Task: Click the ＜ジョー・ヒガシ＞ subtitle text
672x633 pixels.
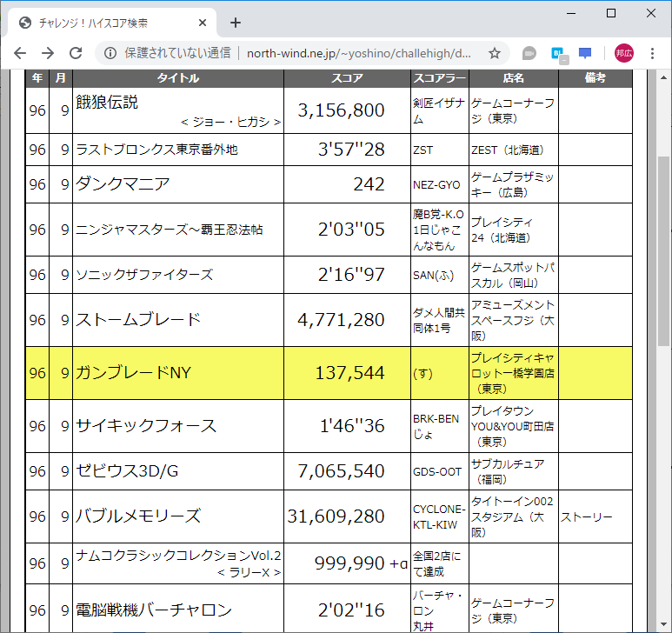Action: (230, 122)
